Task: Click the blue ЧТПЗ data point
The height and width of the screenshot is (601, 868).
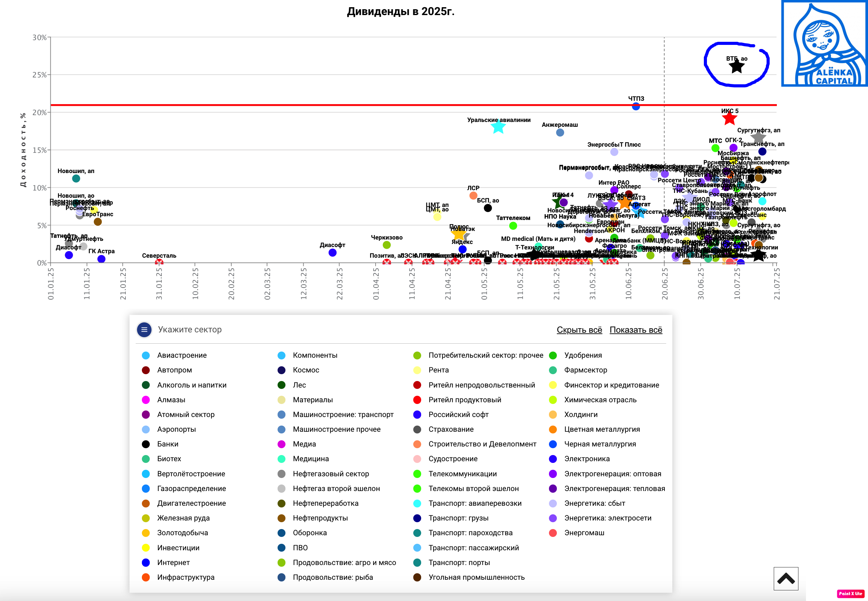Action: (x=636, y=106)
